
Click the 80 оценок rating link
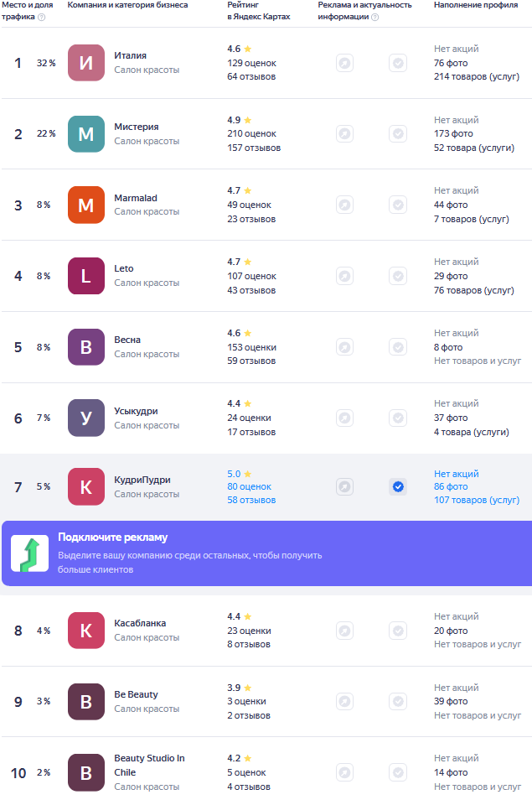pos(250,486)
